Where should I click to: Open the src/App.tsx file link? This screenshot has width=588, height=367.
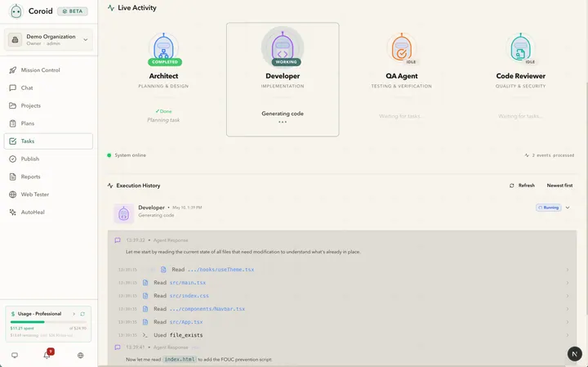(186, 322)
